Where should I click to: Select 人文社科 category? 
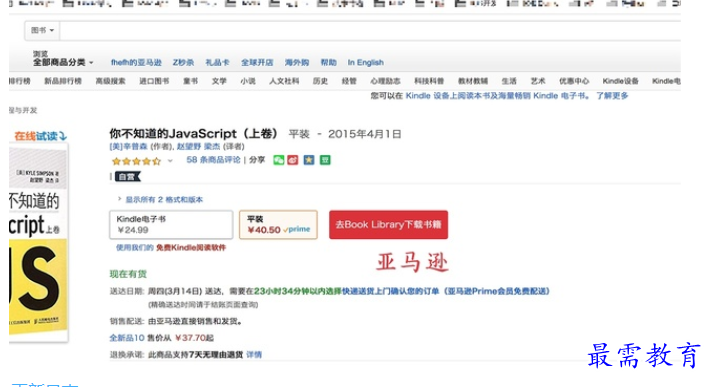click(284, 81)
